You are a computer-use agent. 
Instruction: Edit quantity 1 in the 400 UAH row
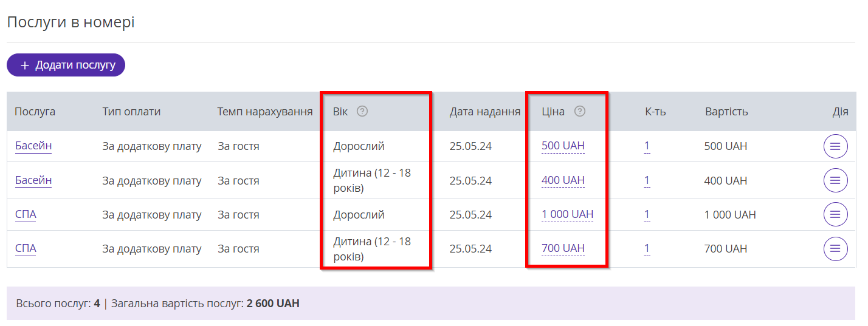tap(647, 180)
